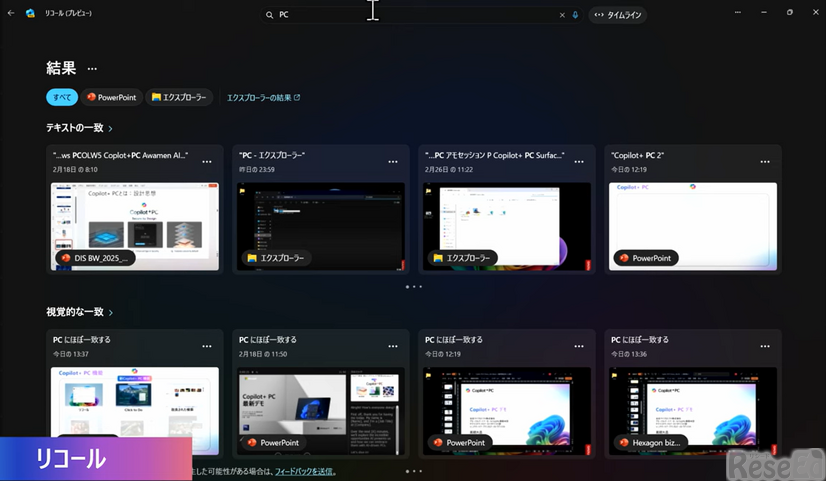This screenshot has height=481, width=826.
Task: Click pagination dots under text match results
Action: (414, 286)
